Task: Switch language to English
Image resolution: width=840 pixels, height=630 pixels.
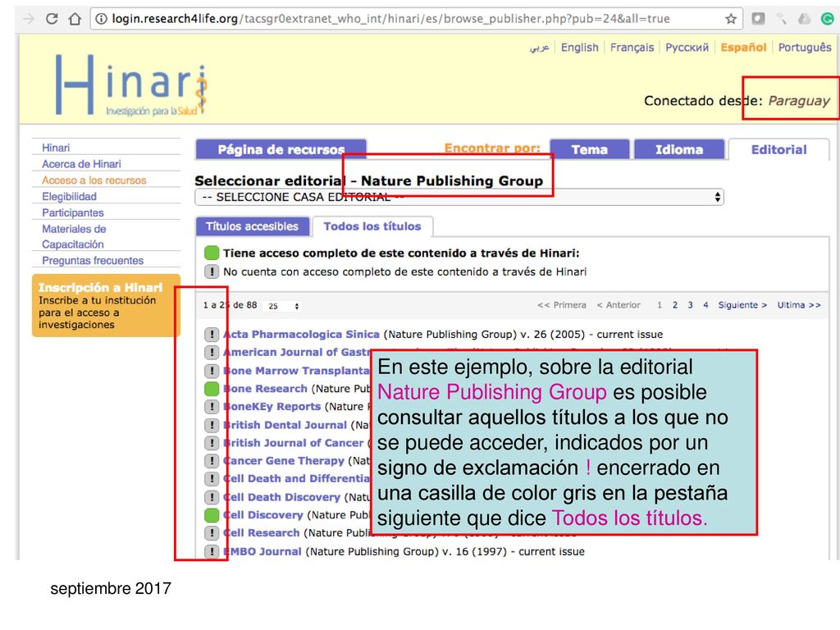Action: pos(579,47)
